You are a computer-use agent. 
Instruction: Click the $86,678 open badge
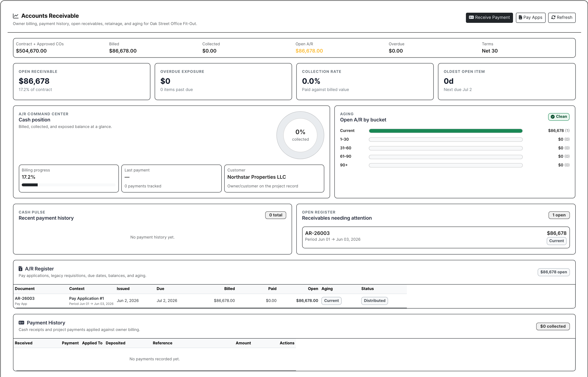click(x=554, y=272)
